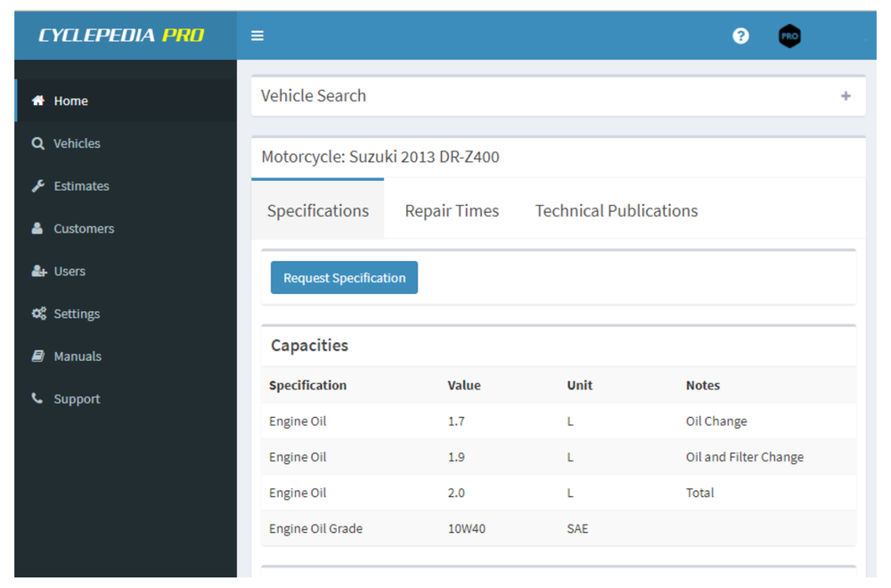The image size is (891, 588).
Task: Click the 1.7 value cell
Action: 456,421
